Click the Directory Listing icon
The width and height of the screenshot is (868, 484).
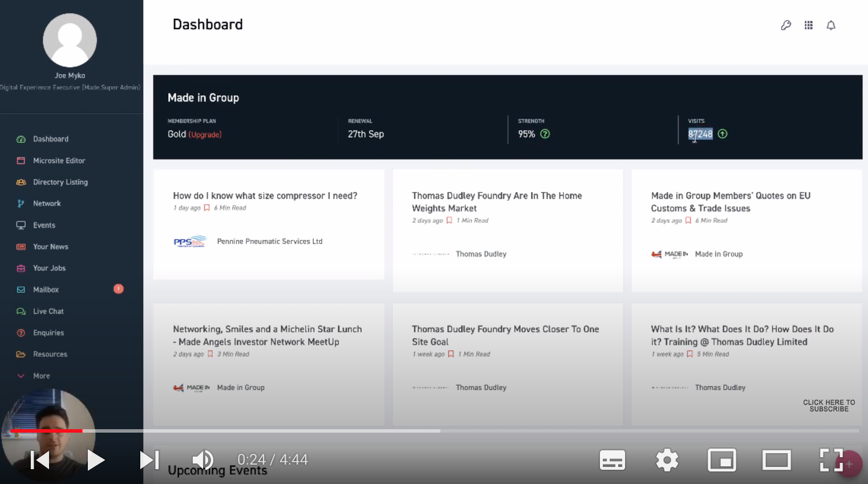21,182
